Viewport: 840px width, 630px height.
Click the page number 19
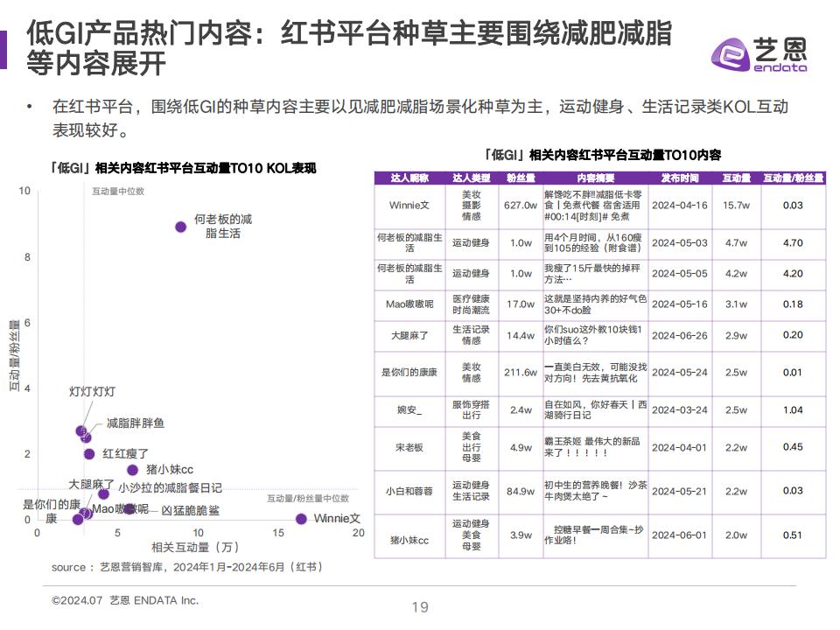[420, 607]
